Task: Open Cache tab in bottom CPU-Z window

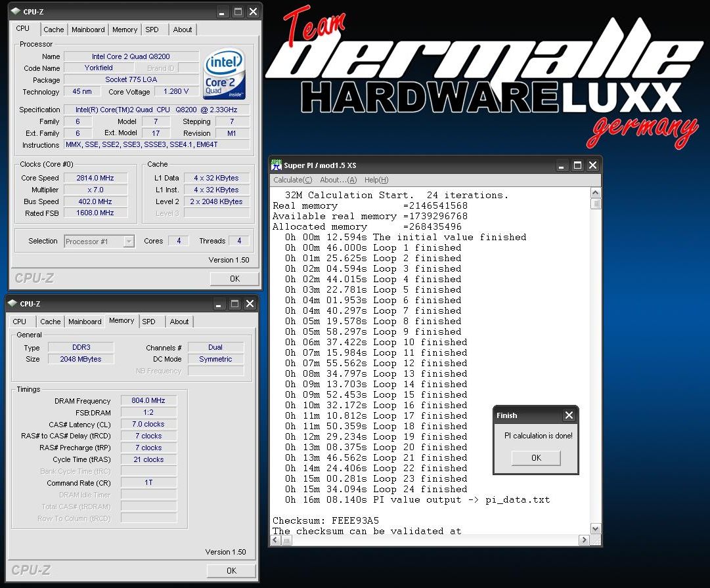Action: [51, 322]
